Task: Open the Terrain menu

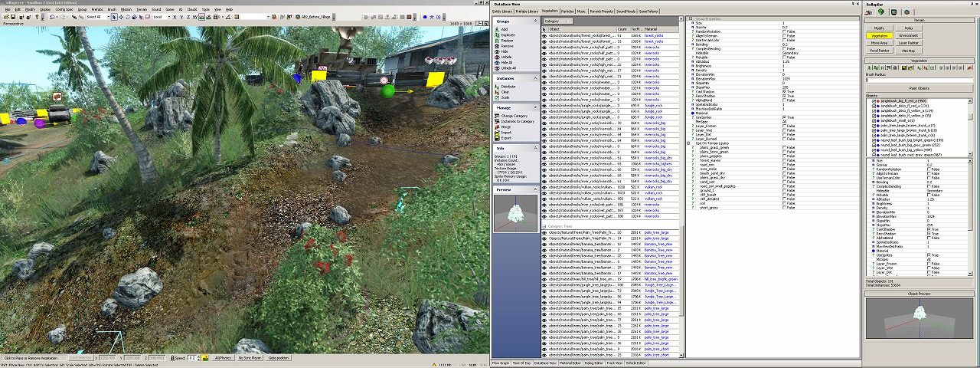Action: (141, 9)
